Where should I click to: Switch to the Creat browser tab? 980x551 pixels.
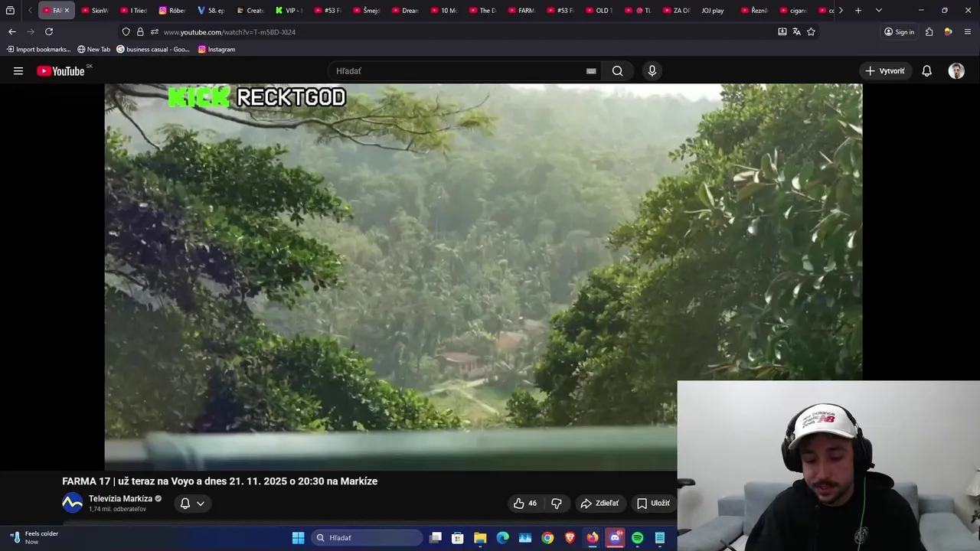[250, 11]
